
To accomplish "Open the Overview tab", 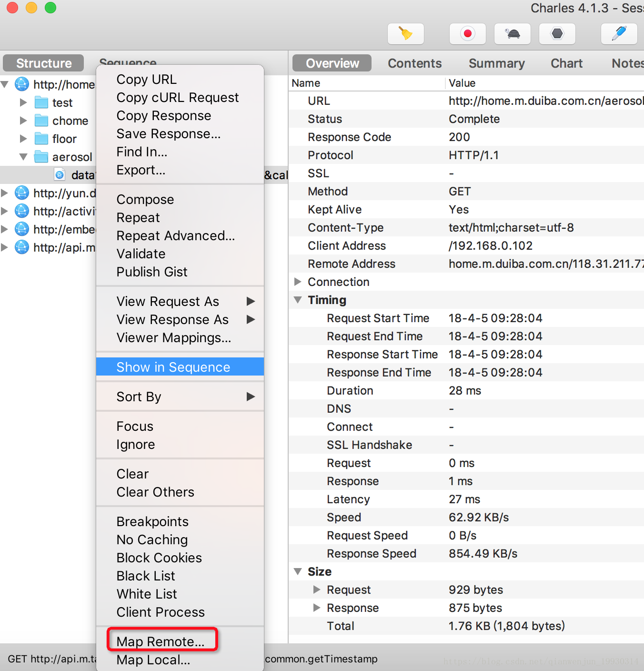I will click(x=332, y=63).
